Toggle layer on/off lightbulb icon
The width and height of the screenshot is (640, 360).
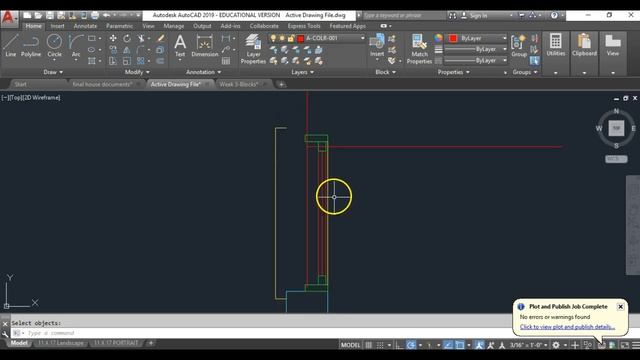point(273,38)
